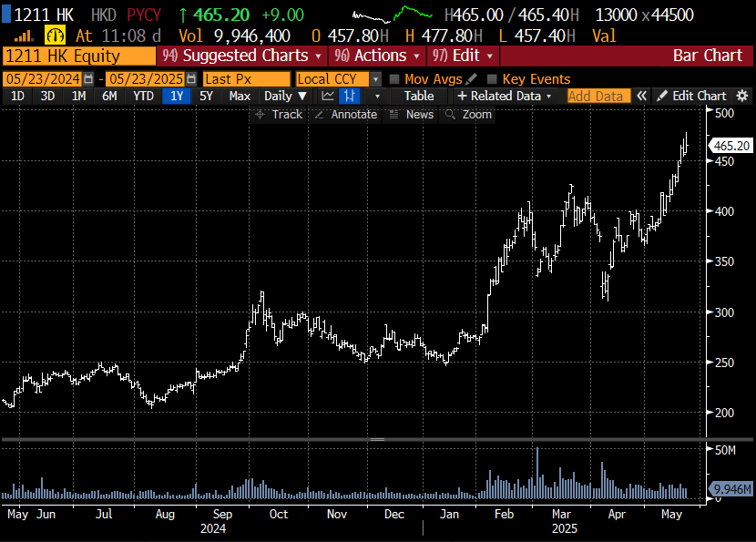Image resolution: width=756 pixels, height=542 pixels.
Task: Click the start date field 05/23/2024
Action: (43, 78)
